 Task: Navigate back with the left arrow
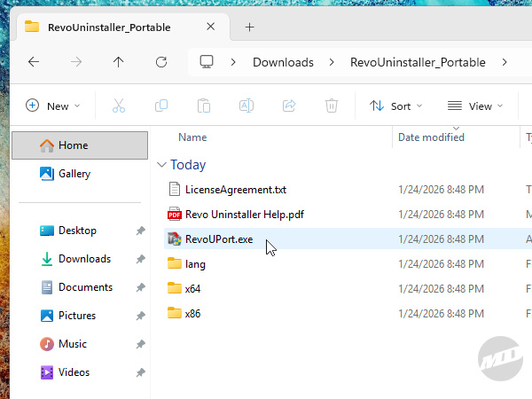point(34,62)
